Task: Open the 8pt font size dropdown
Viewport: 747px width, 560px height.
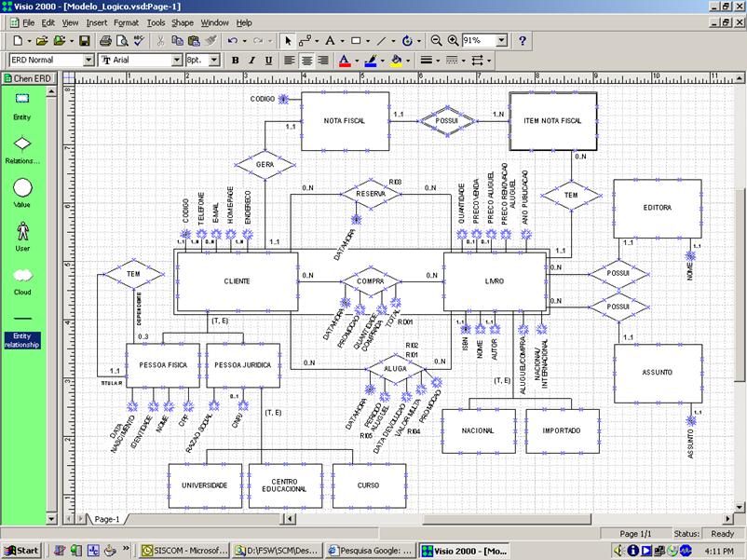Action: click(x=212, y=60)
